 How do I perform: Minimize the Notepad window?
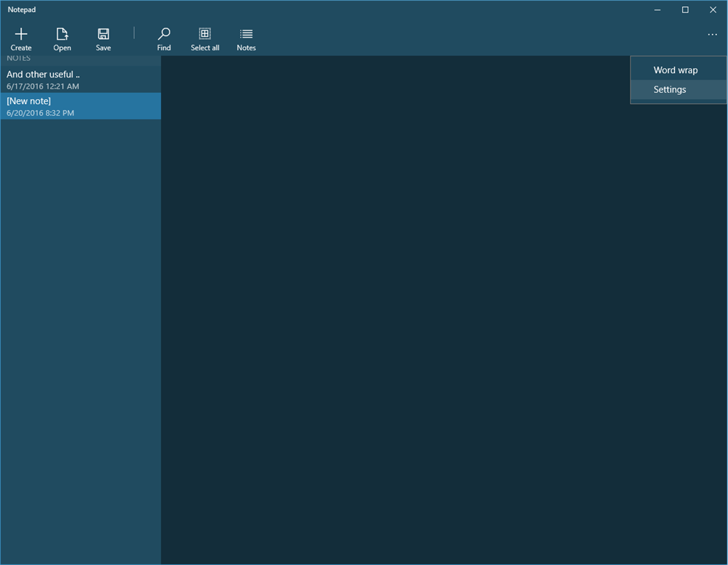658,10
